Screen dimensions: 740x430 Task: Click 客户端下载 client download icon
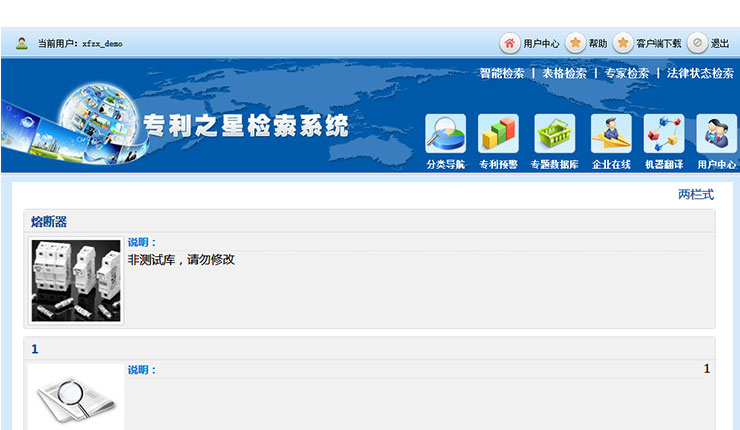[x=623, y=43]
